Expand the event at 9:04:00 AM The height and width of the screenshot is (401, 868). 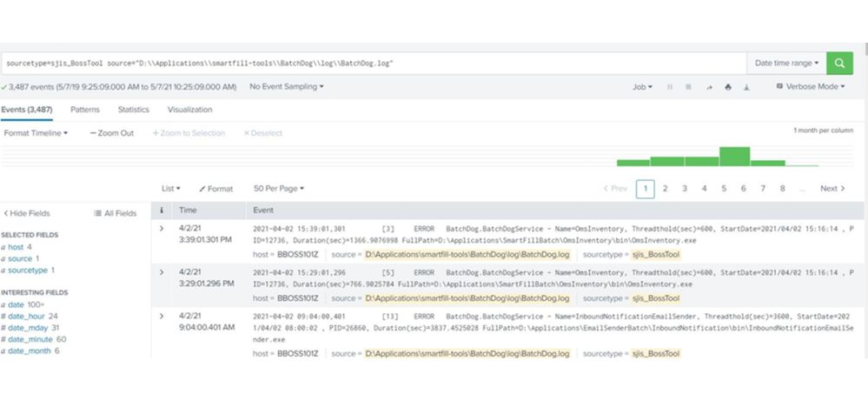point(162,315)
